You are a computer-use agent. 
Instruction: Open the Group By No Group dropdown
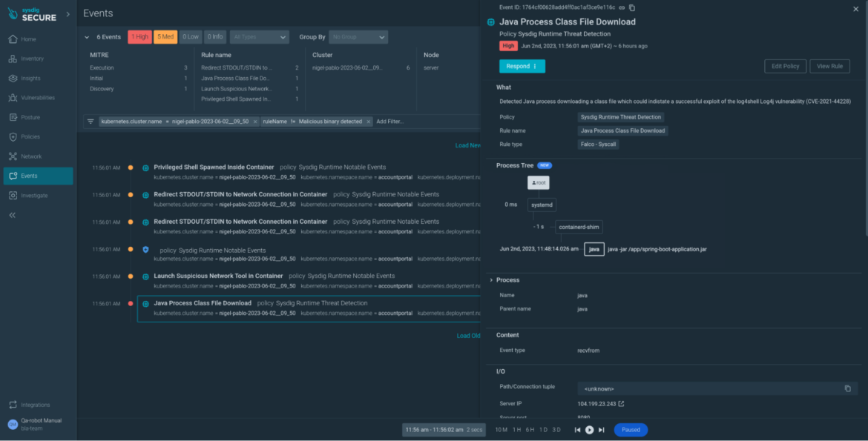click(x=358, y=37)
